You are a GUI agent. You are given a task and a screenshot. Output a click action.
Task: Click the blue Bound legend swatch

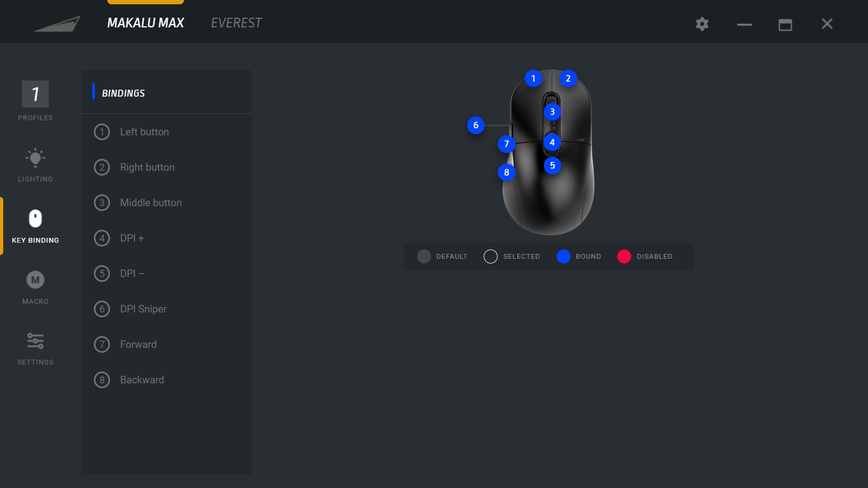tap(563, 257)
